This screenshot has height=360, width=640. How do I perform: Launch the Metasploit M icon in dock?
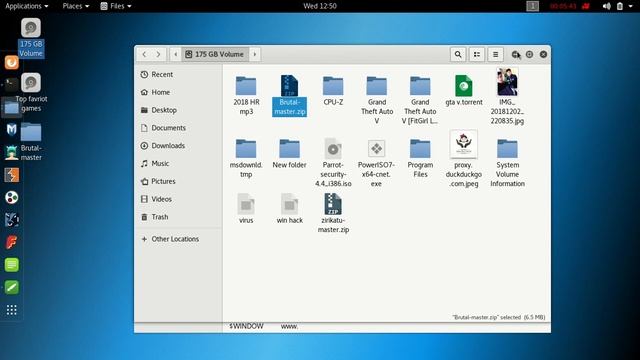[x=11, y=130]
